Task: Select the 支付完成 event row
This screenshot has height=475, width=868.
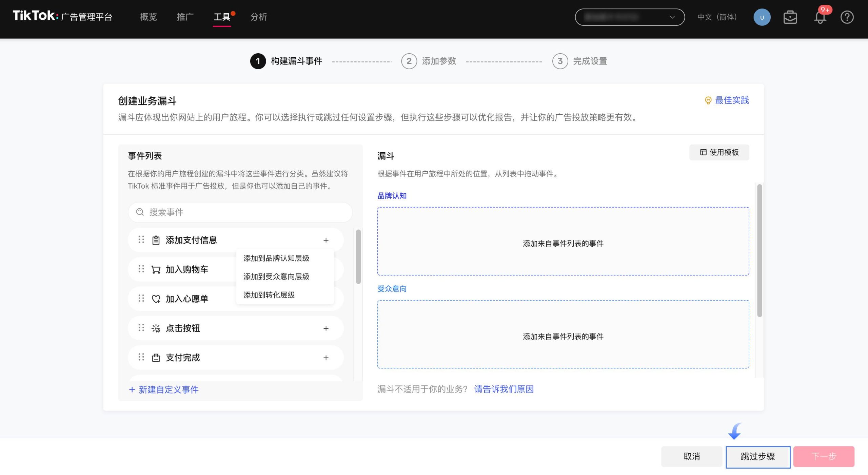Action: (x=236, y=358)
